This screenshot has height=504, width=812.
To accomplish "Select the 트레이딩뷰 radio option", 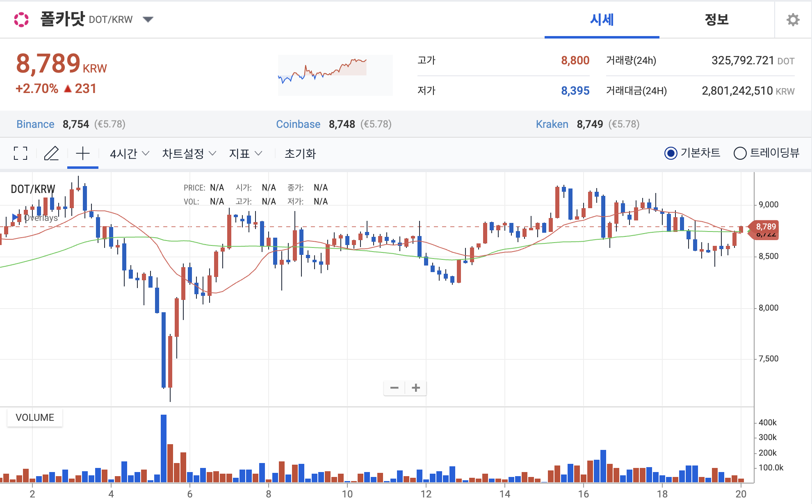I will point(740,153).
